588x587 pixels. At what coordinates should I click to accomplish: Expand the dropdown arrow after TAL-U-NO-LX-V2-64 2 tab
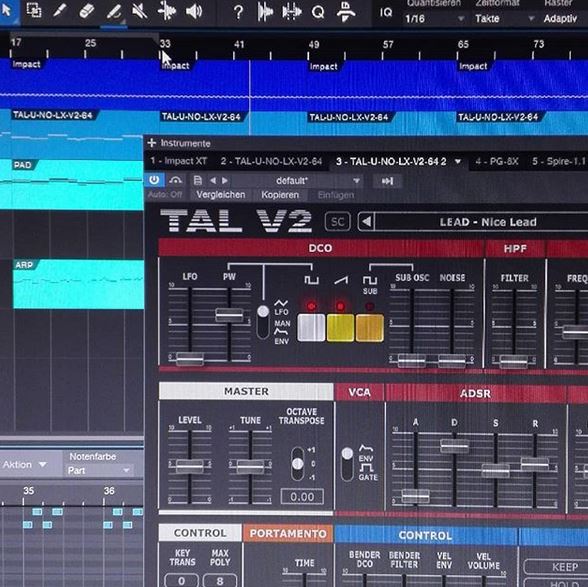[458, 162]
